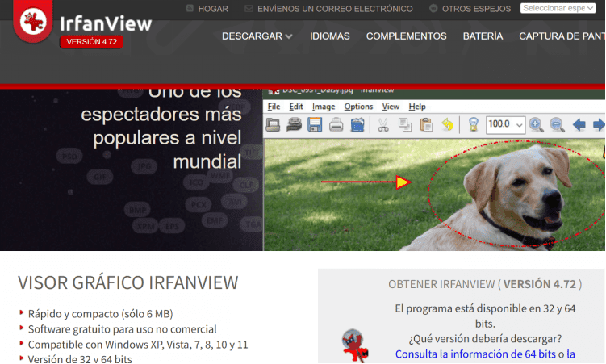Click 'Software gratuito para uso no comercial' text
The image size is (606, 364).
click(122, 329)
